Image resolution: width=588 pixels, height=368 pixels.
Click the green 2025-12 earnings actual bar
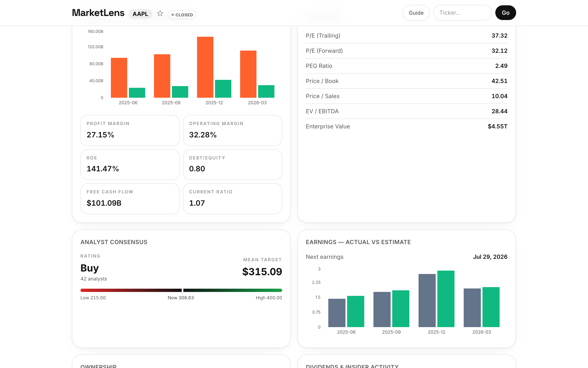coord(446,299)
